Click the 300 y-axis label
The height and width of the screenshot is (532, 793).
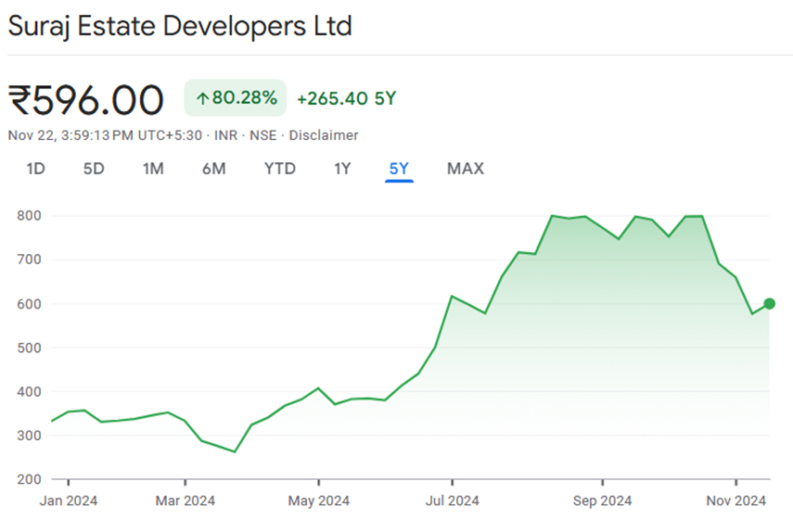tap(29, 436)
